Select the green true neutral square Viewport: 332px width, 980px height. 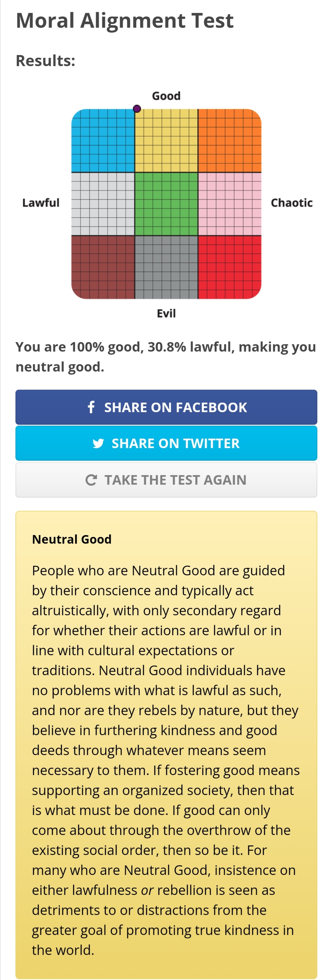[x=166, y=204]
